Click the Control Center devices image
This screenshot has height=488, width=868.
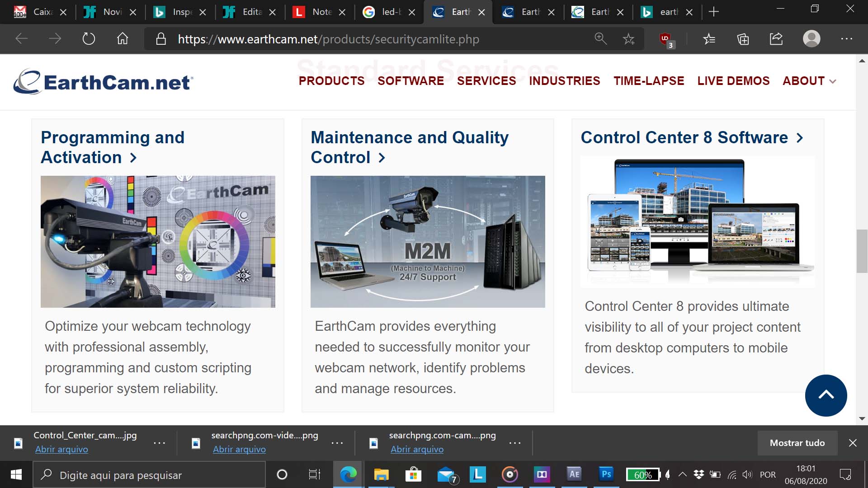pyautogui.click(x=698, y=222)
